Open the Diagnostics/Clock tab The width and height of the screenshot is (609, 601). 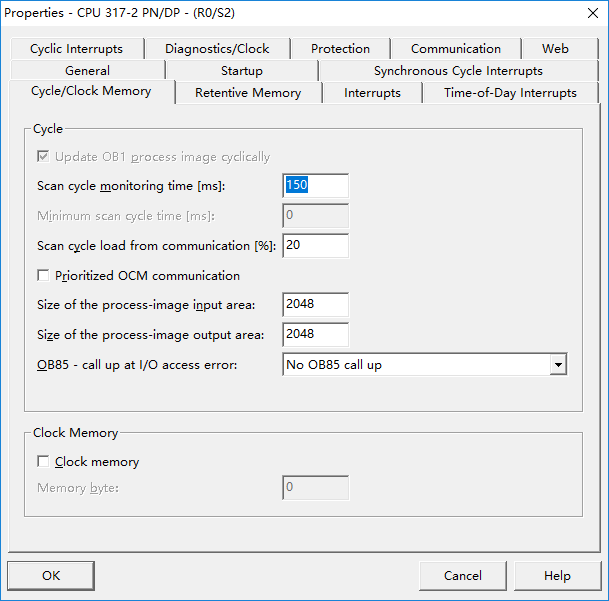(217, 48)
